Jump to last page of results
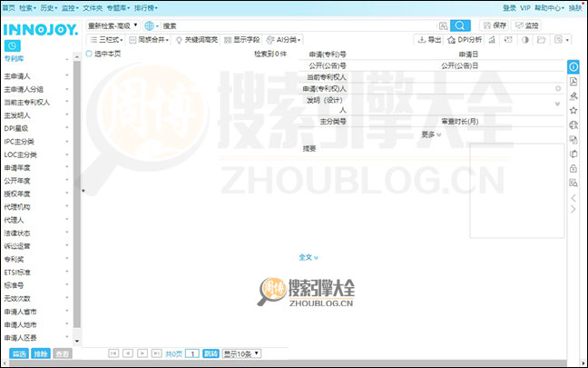Screen dimensions: 588x368 (157, 353)
